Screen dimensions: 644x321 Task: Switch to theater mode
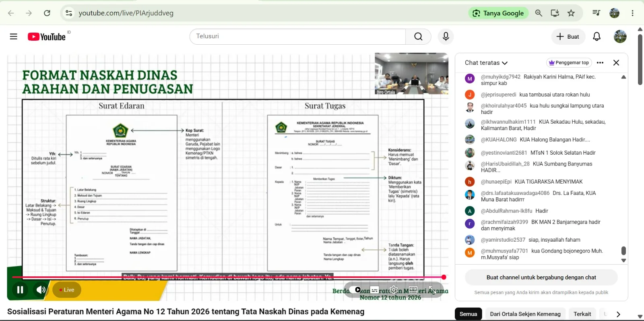tap(413, 290)
